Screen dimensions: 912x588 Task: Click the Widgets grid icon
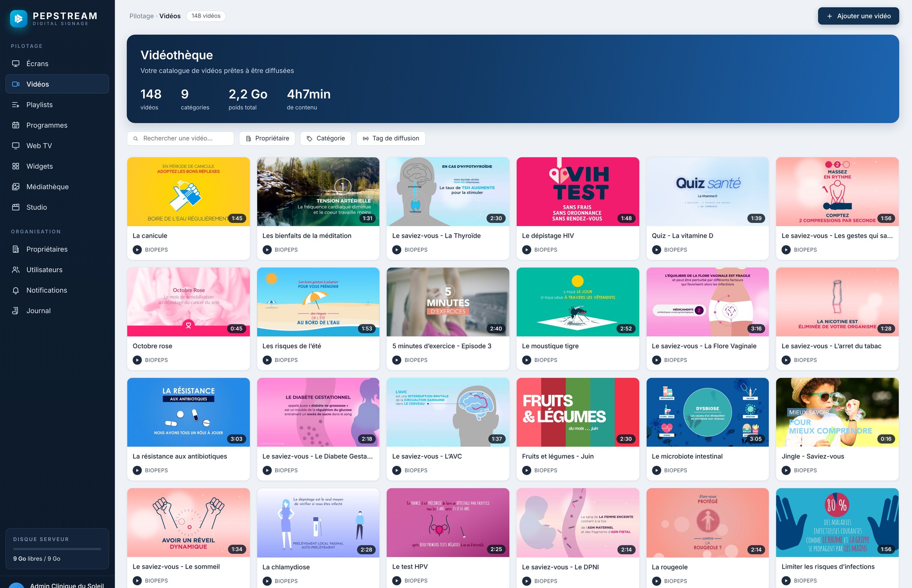click(x=16, y=166)
